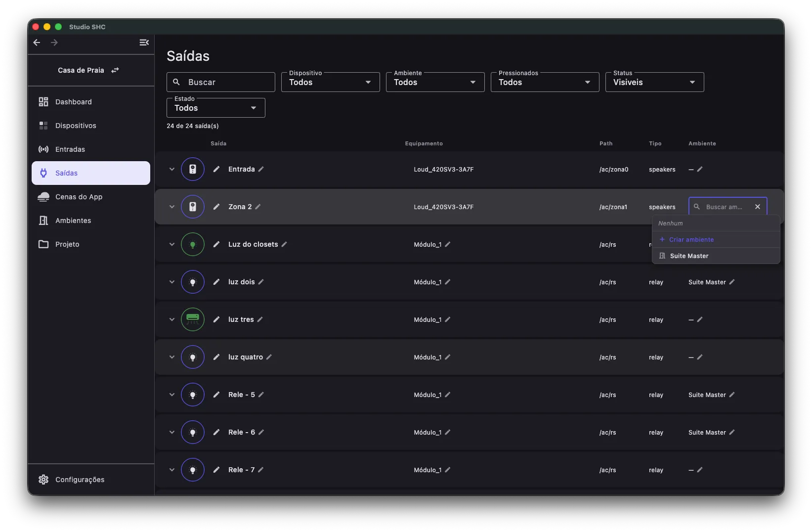Toggle the Entrada speaker output icon

[x=193, y=169]
